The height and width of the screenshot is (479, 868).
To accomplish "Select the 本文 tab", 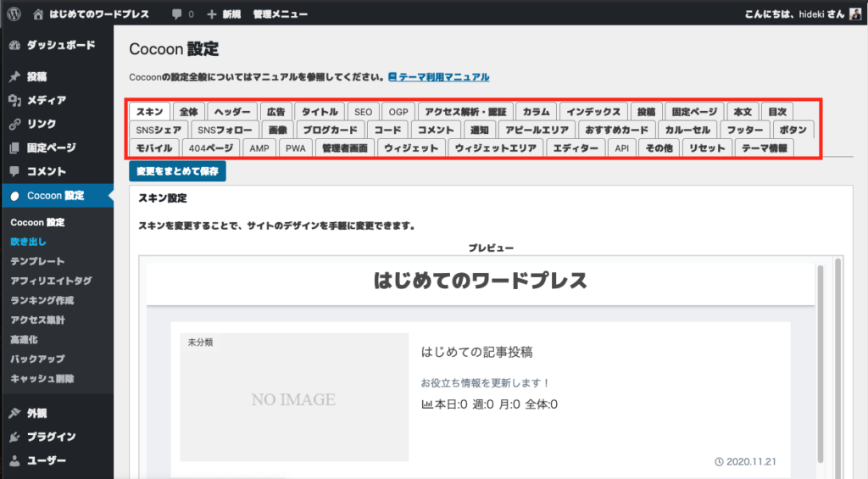I will click(x=743, y=112).
